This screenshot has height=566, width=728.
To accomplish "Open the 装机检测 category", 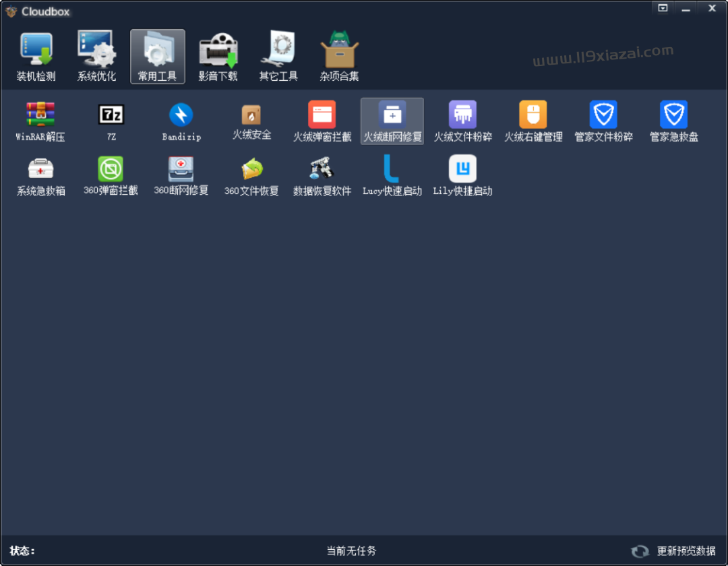I will 36,57.
